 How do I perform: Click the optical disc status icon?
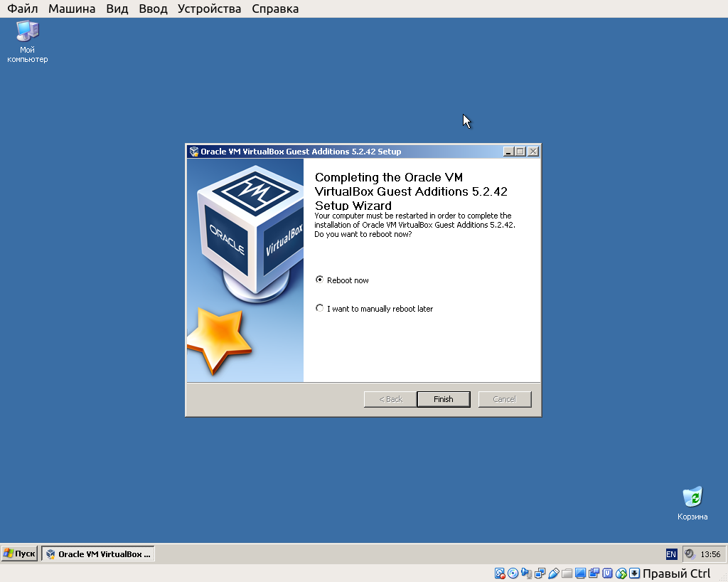coord(513,573)
